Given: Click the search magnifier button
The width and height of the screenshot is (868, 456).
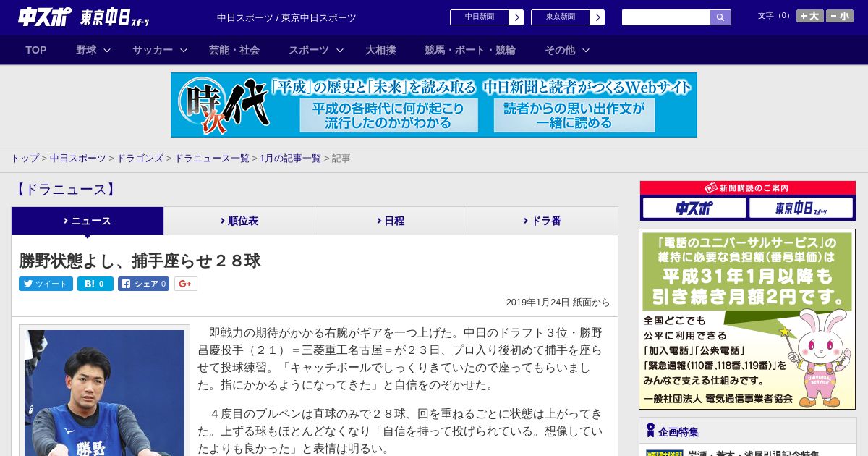Looking at the screenshot, I should pyautogui.click(x=720, y=17).
